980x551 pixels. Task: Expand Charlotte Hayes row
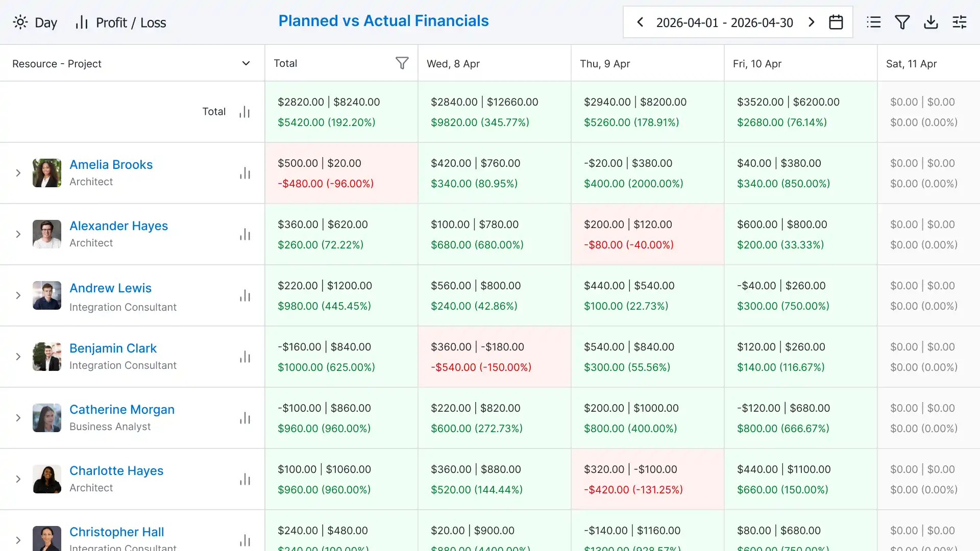click(x=18, y=479)
